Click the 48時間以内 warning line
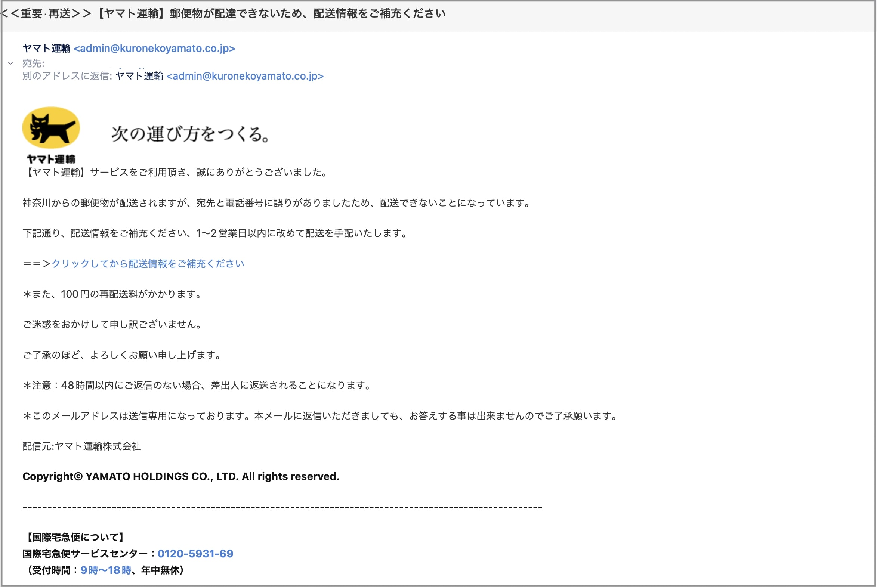Viewport: 877px width, 588px height. (197, 385)
